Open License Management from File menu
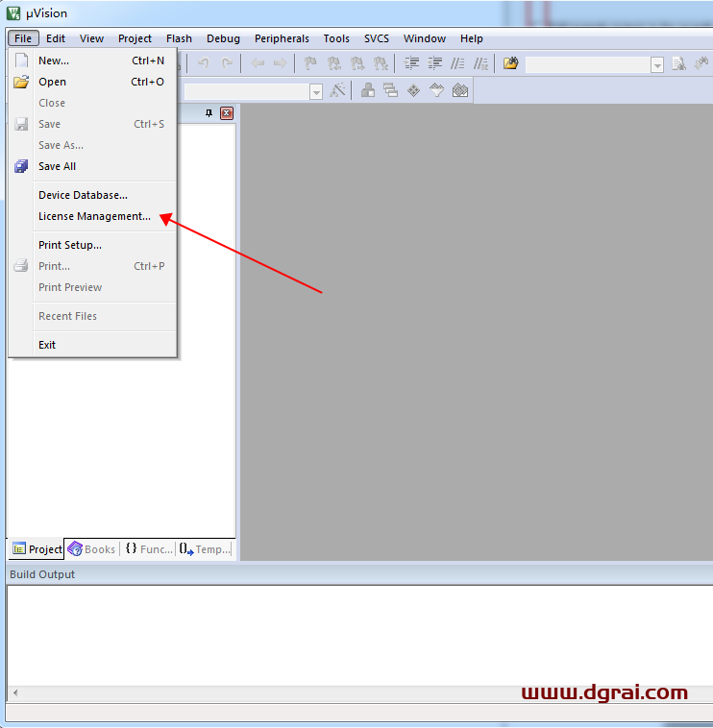Viewport: 713px width, 728px height. click(94, 216)
